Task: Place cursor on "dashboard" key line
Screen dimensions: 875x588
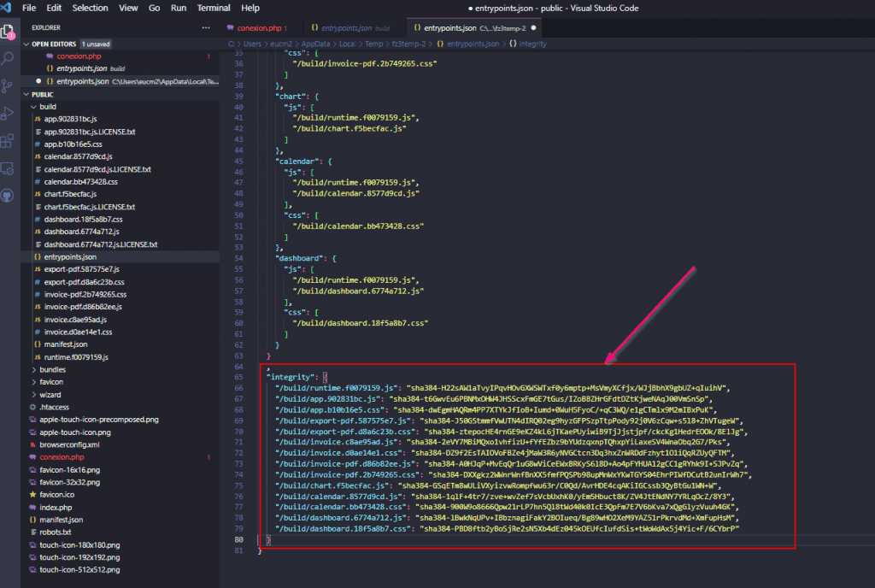Action: (301, 258)
